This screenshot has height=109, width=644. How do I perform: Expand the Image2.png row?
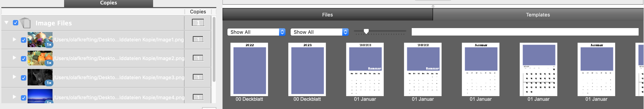click(x=14, y=58)
